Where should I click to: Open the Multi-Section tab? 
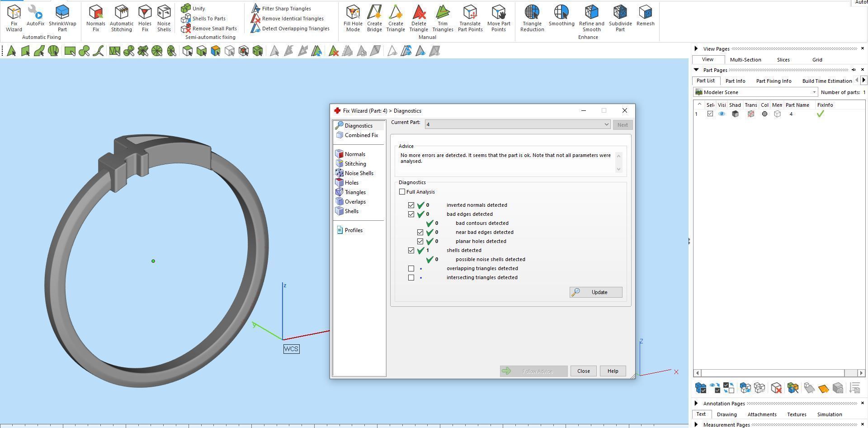coord(745,60)
